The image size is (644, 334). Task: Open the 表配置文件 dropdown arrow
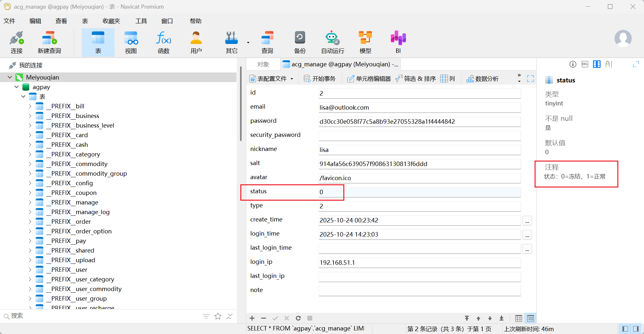292,79
